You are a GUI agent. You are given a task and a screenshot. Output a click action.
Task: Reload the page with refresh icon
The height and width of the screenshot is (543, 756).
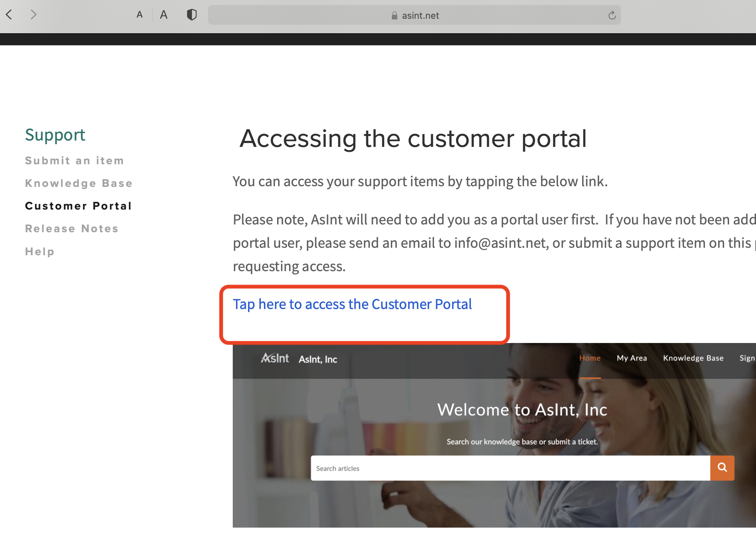point(612,15)
